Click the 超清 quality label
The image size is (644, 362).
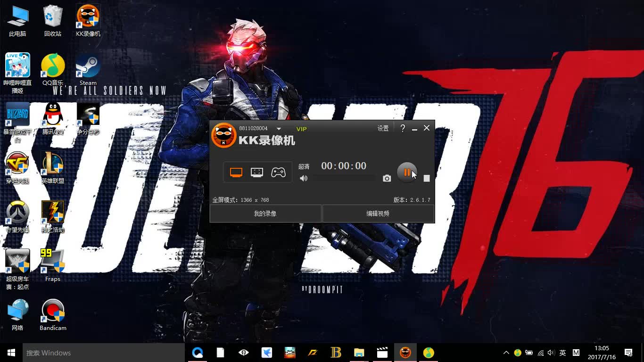point(304,166)
